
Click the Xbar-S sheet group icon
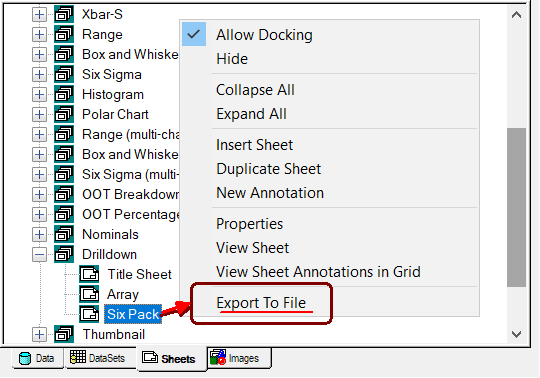pos(64,14)
